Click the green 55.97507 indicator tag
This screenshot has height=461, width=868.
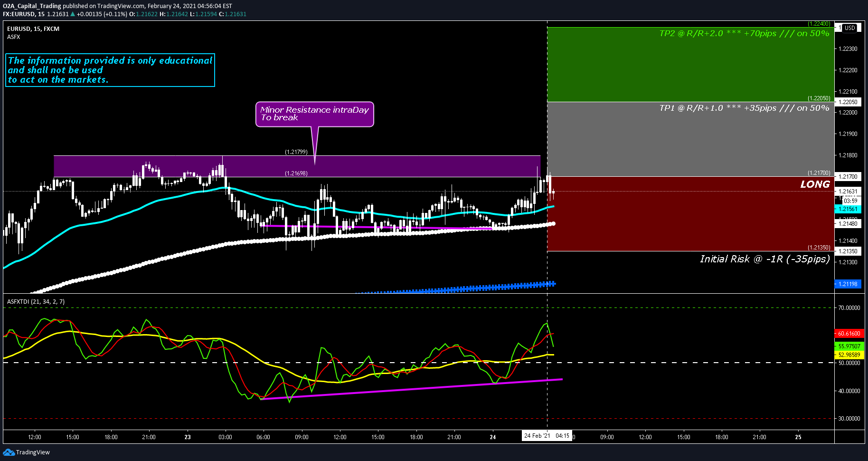(x=849, y=346)
